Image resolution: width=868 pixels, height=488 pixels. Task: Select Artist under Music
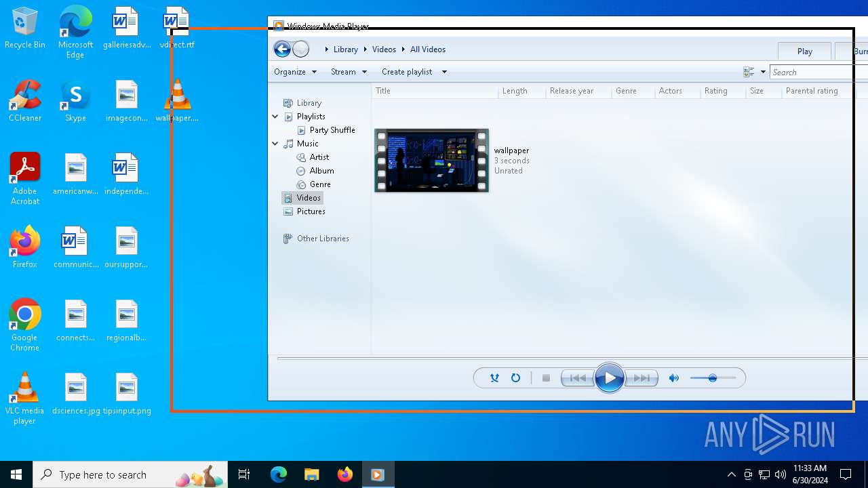coord(319,157)
